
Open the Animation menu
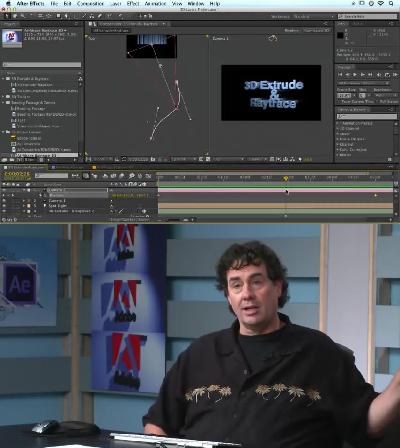pyautogui.click(x=155, y=4)
